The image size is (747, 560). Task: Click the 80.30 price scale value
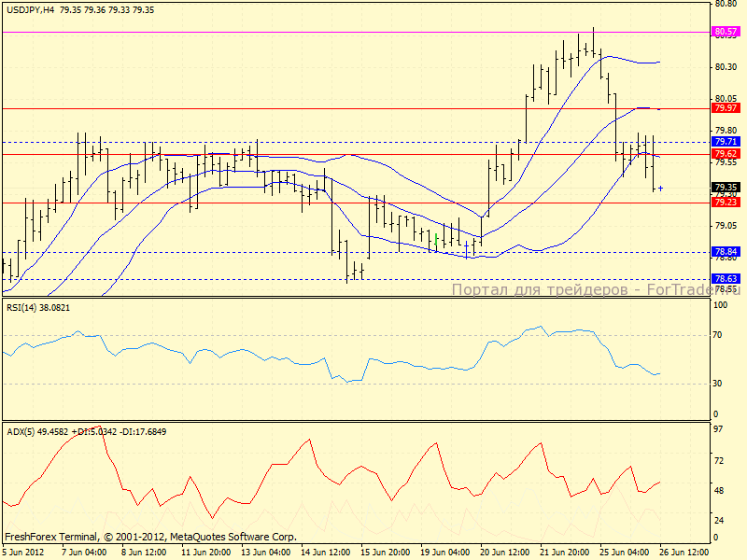click(726, 67)
